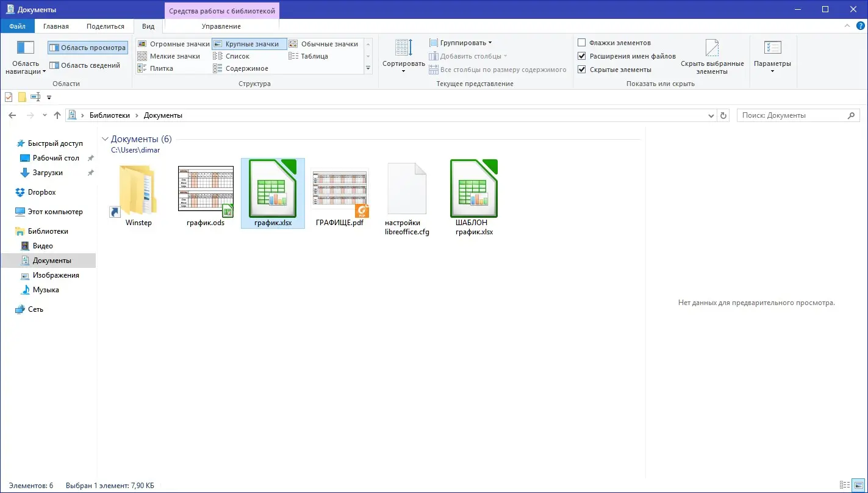Open the Область навигации dropdown
This screenshot has width=868, height=493.
point(26,57)
